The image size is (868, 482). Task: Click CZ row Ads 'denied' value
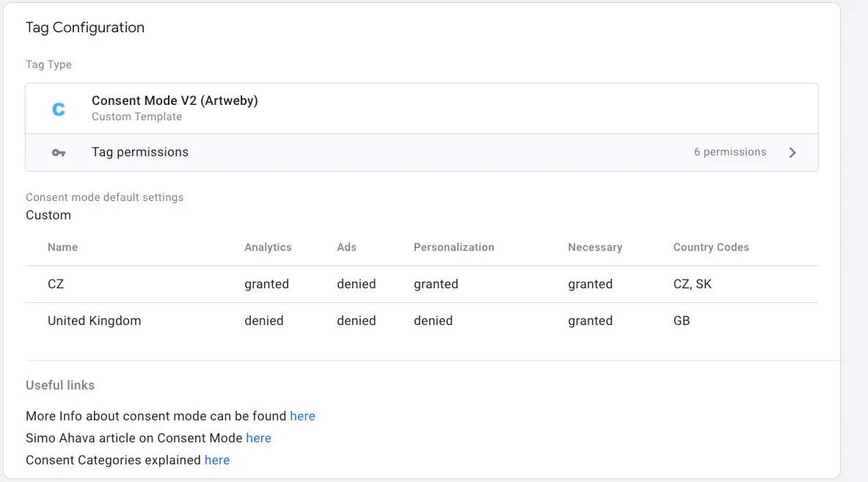[357, 285]
